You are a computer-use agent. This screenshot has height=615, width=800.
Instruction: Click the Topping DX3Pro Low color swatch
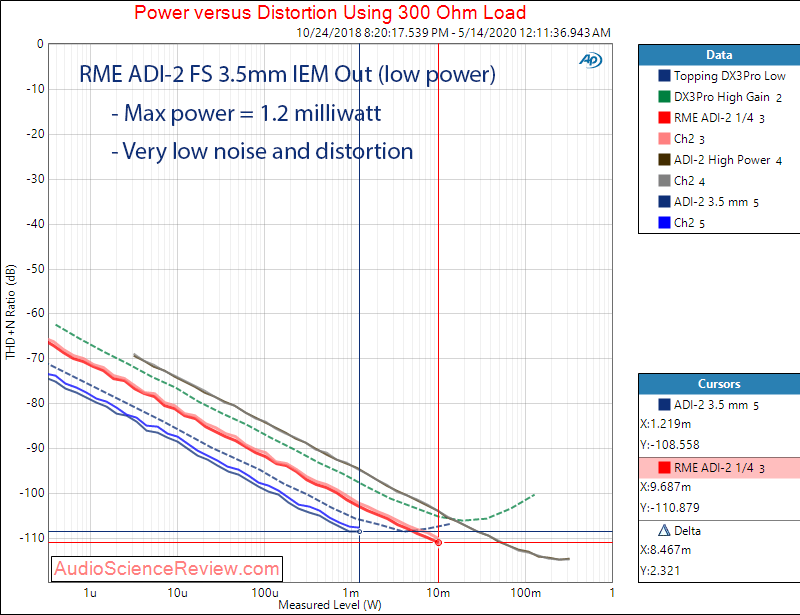(x=664, y=76)
